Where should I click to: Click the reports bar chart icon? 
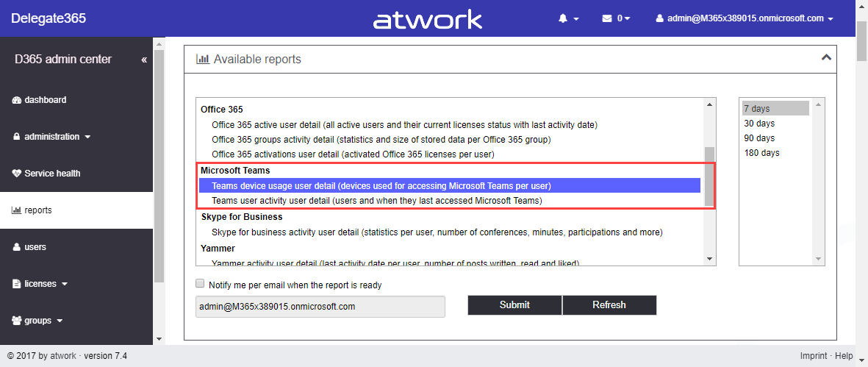tap(17, 210)
